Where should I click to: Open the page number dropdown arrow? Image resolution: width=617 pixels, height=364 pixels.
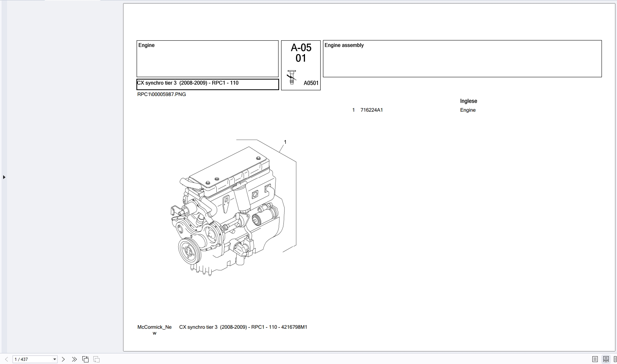coord(54,359)
